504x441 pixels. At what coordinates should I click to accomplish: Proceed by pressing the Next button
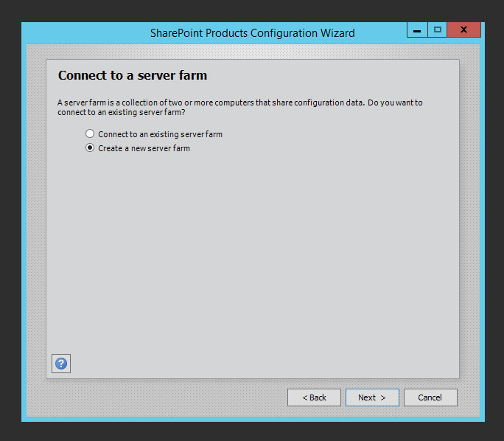[372, 397]
